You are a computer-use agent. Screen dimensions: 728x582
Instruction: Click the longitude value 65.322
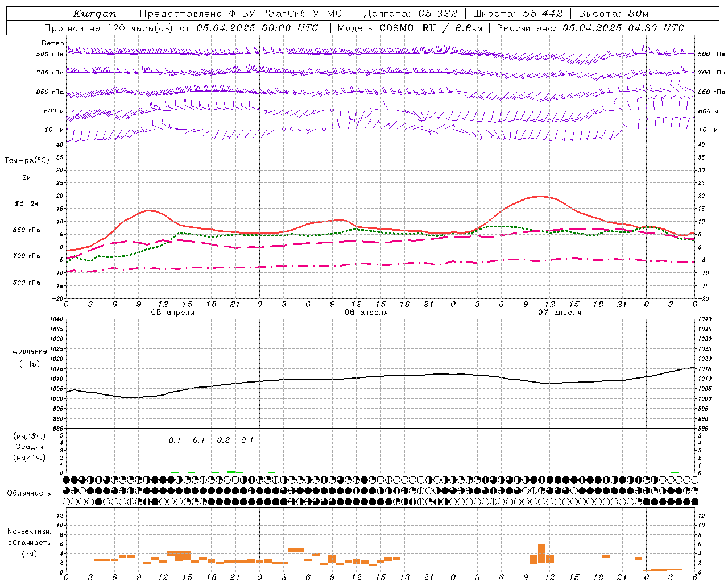pyautogui.click(x=438, y=14)
